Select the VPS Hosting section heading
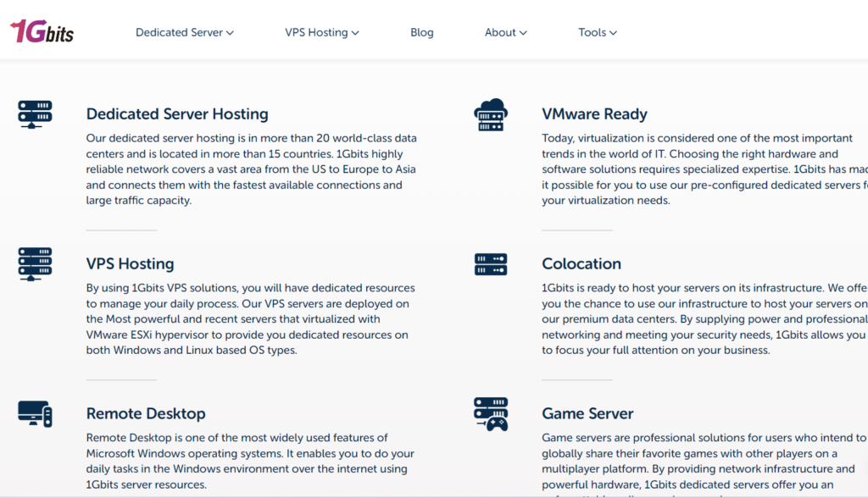Screen dimensions: 868x498 (130, 264)
